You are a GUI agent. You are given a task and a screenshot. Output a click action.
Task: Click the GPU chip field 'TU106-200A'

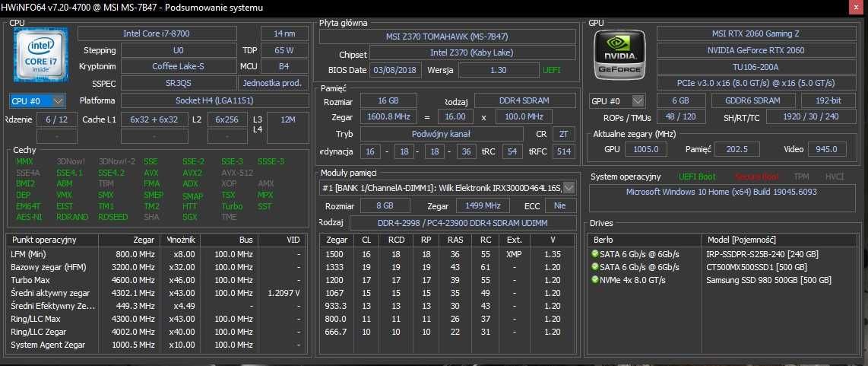[755, 66]
